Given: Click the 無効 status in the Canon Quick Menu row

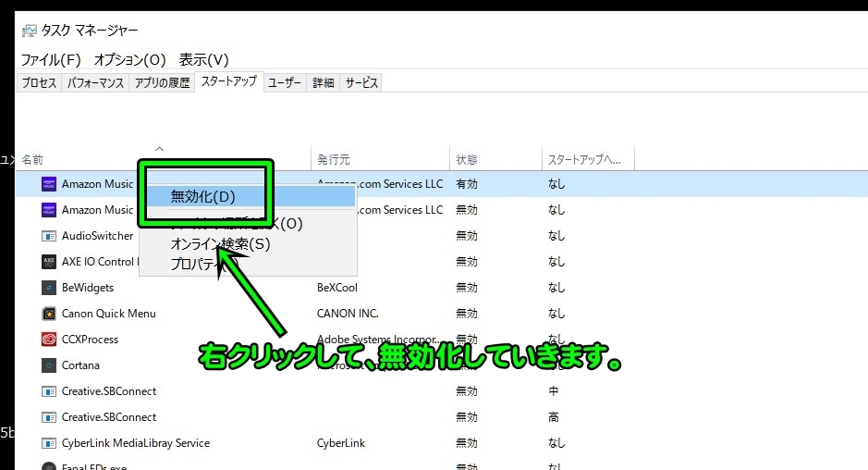Looking at the screenshot, I should (467, 314).
